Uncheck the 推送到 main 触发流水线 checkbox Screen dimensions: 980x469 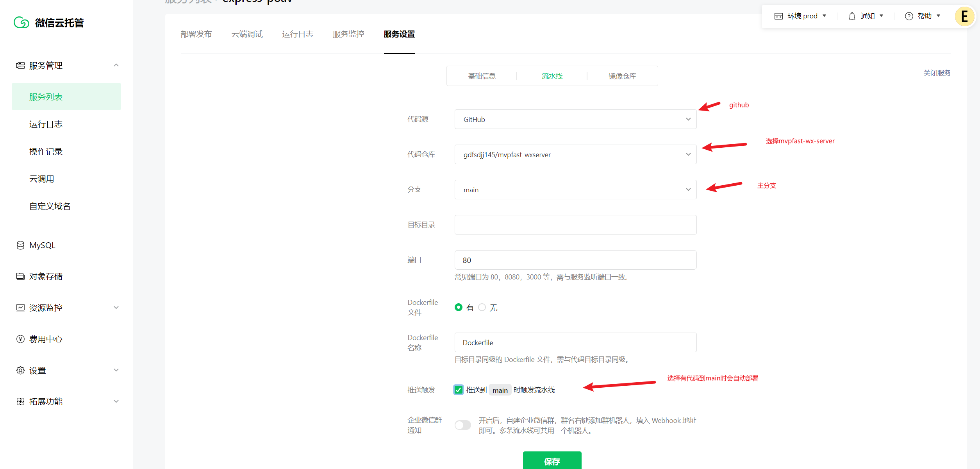click(x=458, y=390)
